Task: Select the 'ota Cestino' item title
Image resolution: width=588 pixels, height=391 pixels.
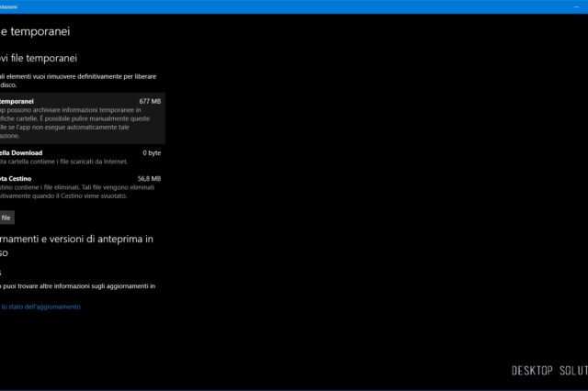Action: 16,179
